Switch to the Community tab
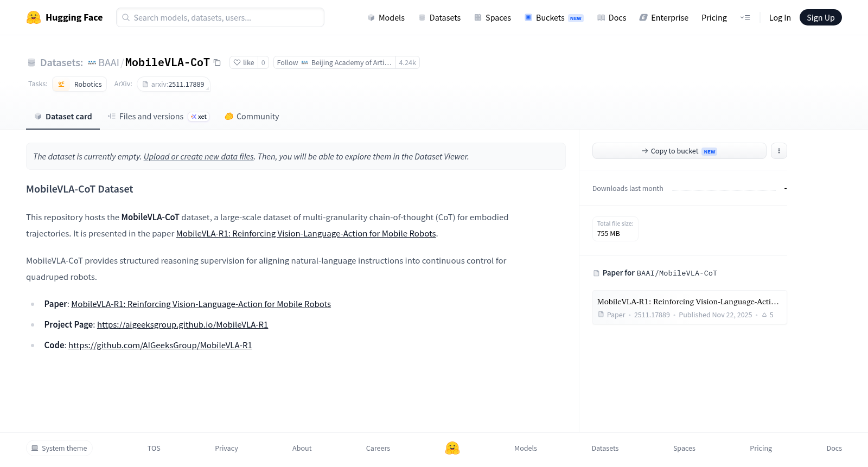 pyautogui.click(x=252, y=116)
